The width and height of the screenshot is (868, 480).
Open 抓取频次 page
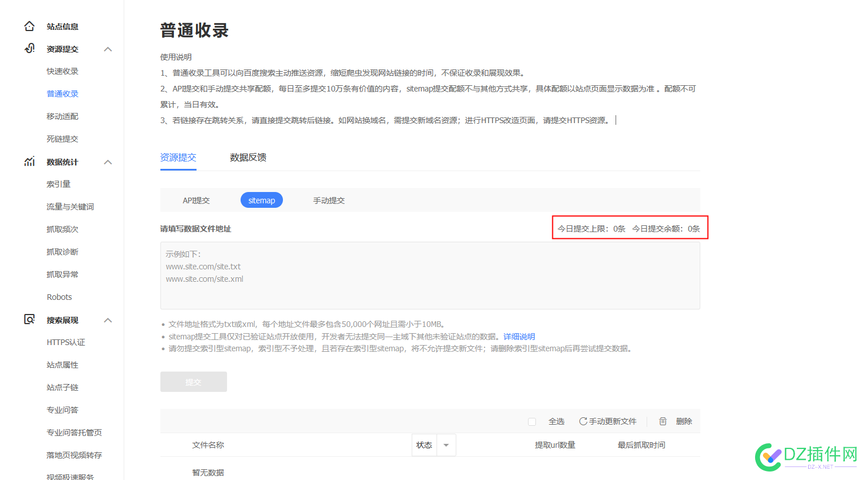[62, 229]
